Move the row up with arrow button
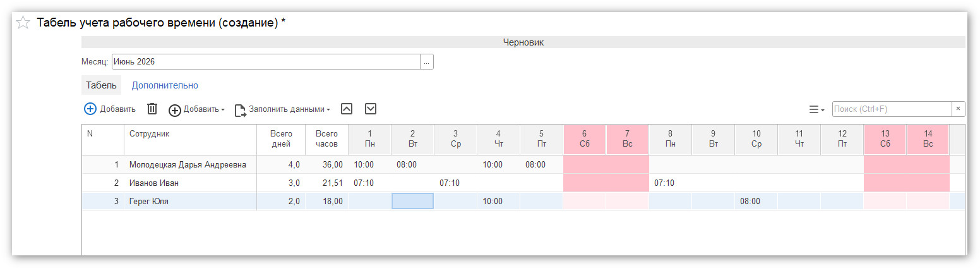Image resolution: width=980 pixels, height=268 pixels. click(x=346, y=109)
